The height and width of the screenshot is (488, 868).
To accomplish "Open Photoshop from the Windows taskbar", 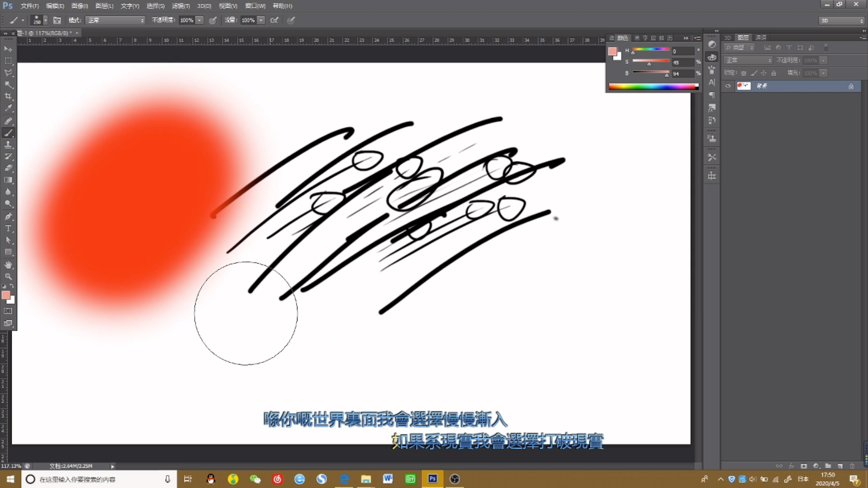I will pos(433,479).
